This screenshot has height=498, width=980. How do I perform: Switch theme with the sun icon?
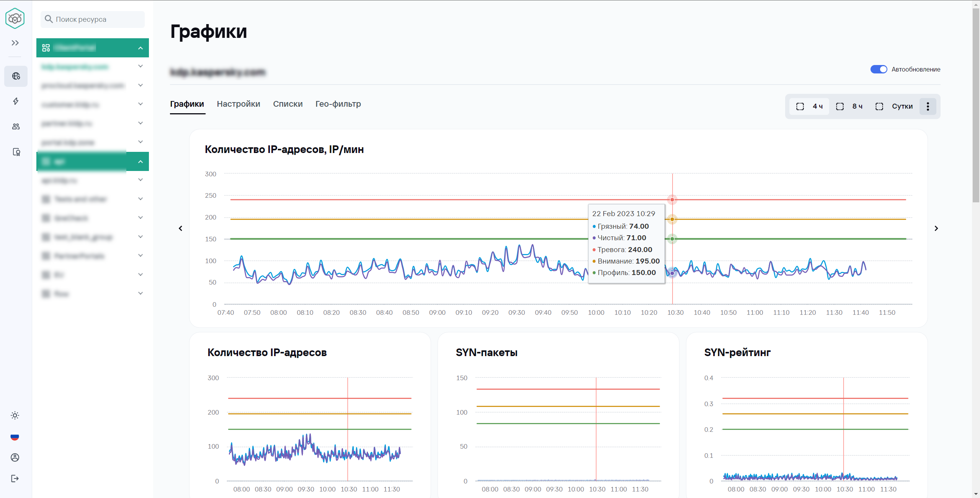click(15, 415)
